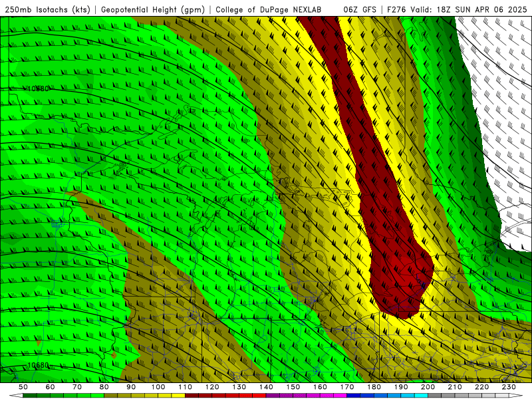
Task: Click the lightest gray swatch ending the color bar
Action: (503, 395)
